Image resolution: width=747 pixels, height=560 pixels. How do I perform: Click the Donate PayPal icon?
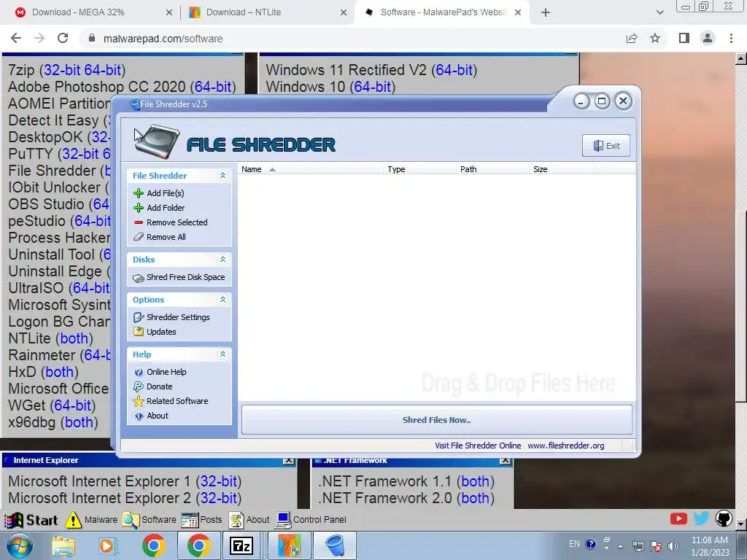pos(138,386)
